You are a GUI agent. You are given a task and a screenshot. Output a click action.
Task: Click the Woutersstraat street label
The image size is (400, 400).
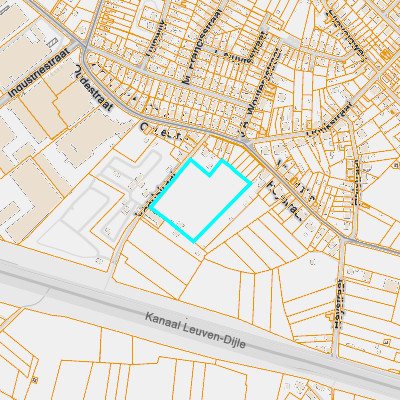point(262,91)
